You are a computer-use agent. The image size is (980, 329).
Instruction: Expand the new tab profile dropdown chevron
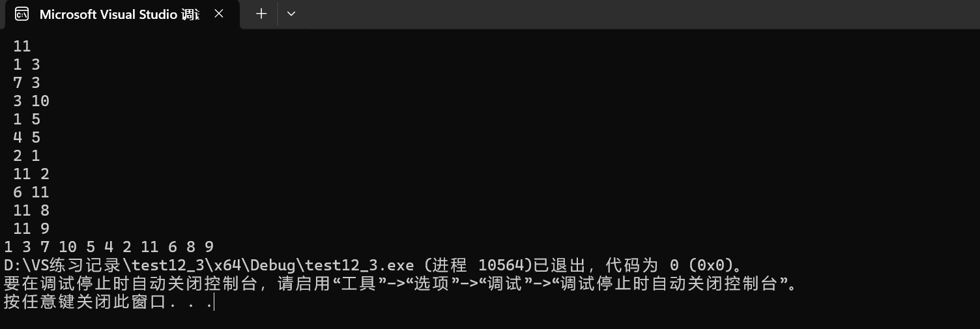click(291, 14)
